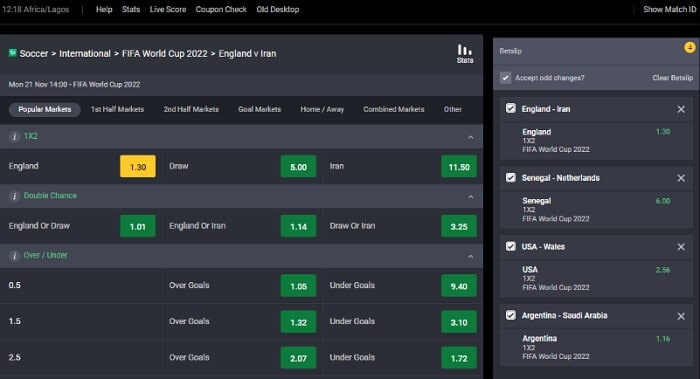Open info icon for Double Chance market
This screenshot has width=700, height=379.
click(14, 196)
